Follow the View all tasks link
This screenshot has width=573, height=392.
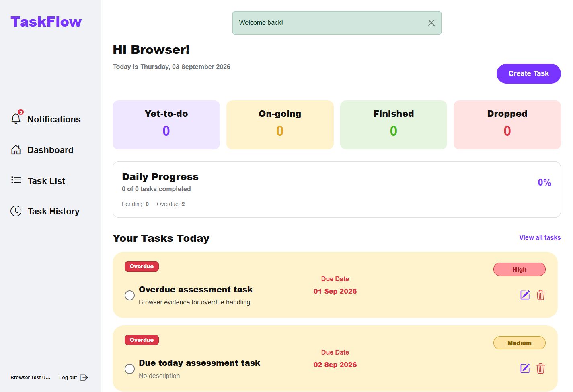(540, 237)
